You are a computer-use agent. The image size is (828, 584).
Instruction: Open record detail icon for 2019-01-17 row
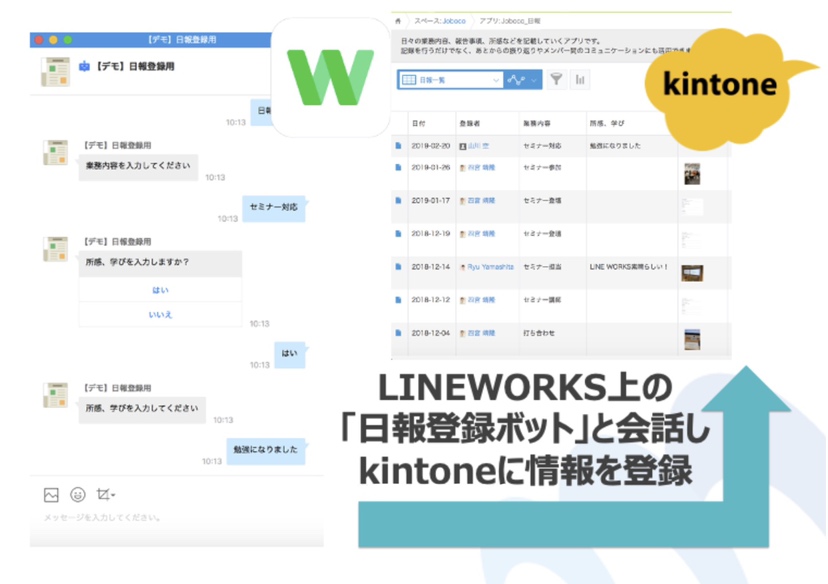pos(398,200)
